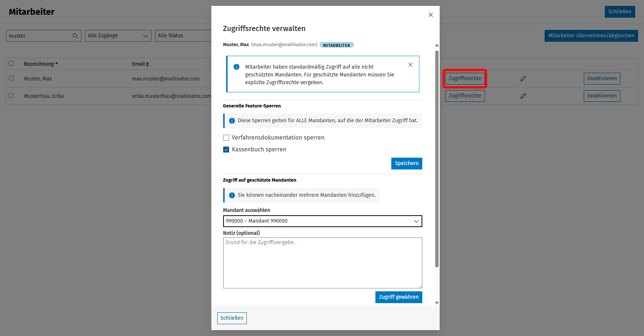Click the search magnifier icon
The height and width of the screenshot is (336, 644).
[75, 36]
